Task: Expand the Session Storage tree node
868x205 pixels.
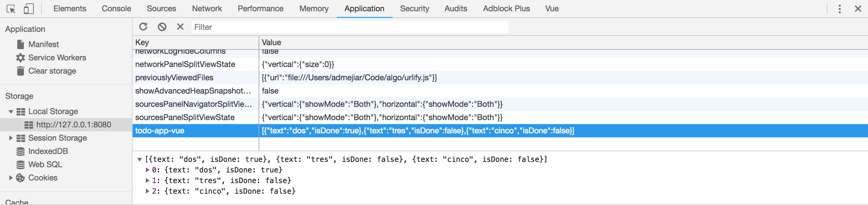Action: pyautogui.click(x=11, y=138)
